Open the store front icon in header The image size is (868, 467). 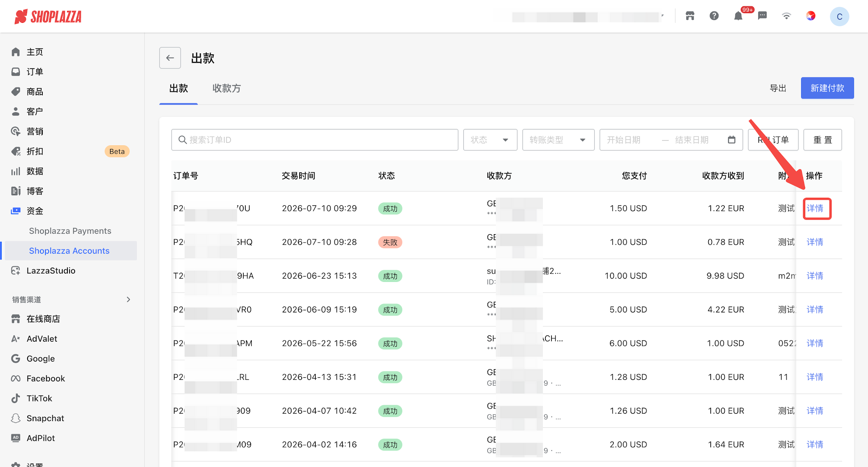(x=690, y=16)
